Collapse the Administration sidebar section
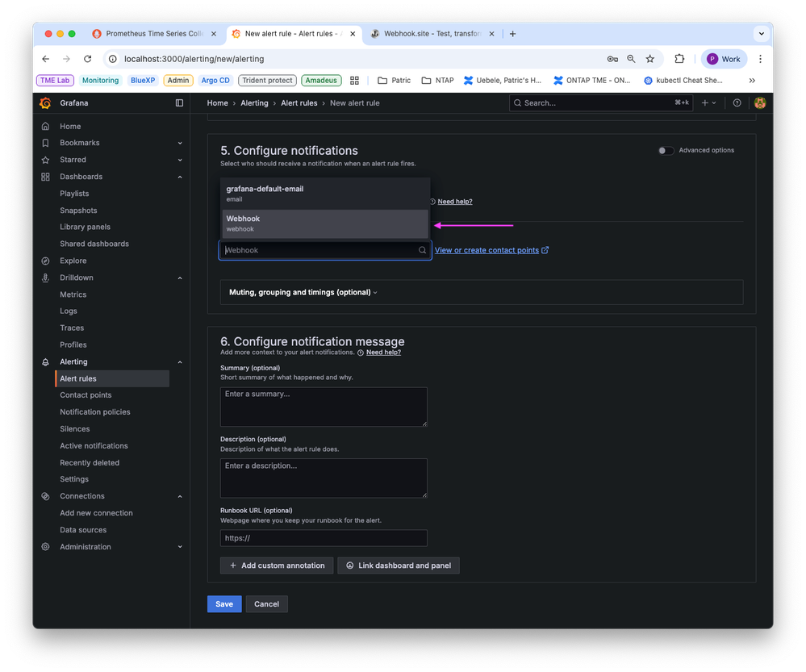Image resolution: width=806 pixels, height=672 pixels. tap(179, 546)
